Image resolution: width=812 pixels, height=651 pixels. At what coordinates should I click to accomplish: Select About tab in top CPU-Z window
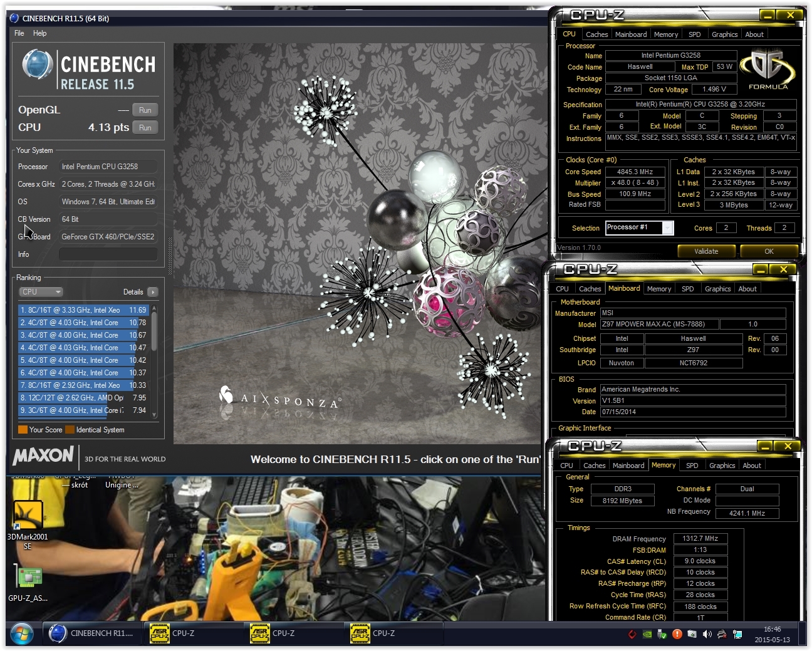coord(754,34)
